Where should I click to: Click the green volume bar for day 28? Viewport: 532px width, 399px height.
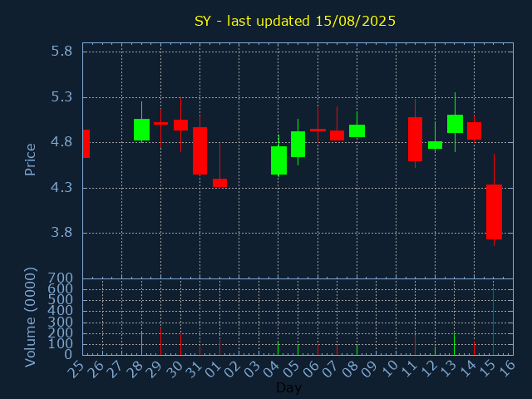[x=141, y=343]
